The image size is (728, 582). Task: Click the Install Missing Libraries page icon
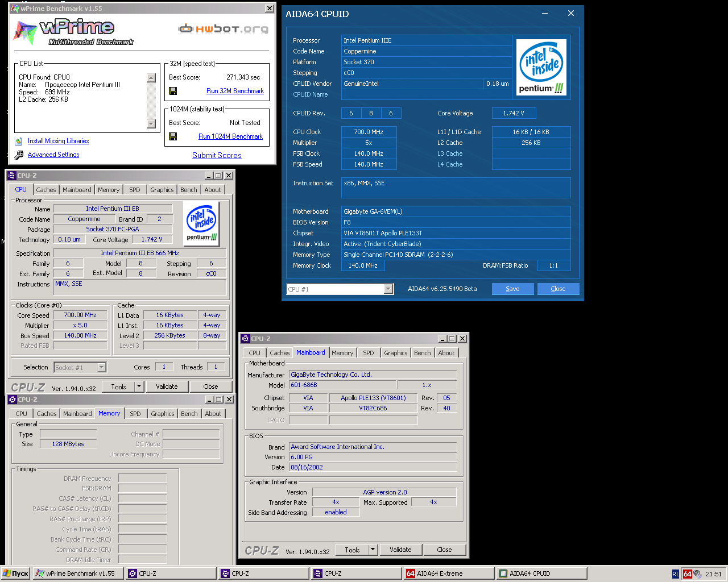(19, 141)
